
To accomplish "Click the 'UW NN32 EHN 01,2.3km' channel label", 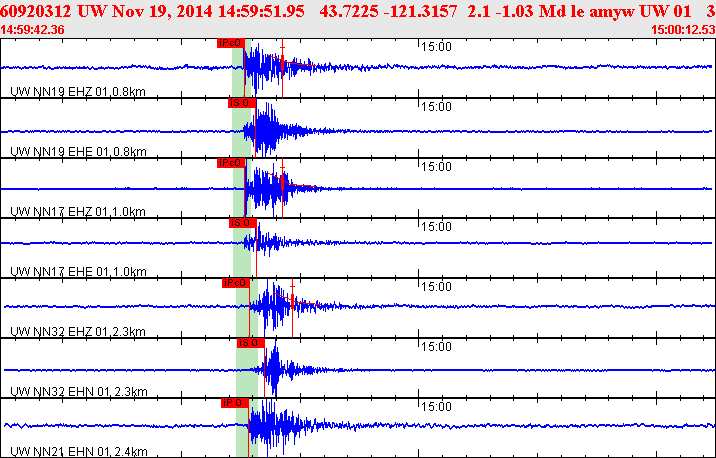I will [x=79, y=392].
